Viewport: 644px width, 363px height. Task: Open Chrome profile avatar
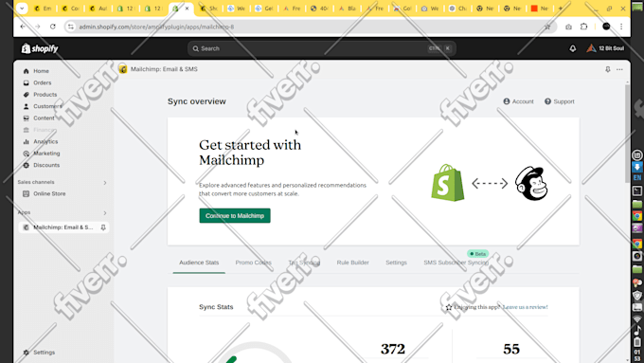click(x=606, y=27)
